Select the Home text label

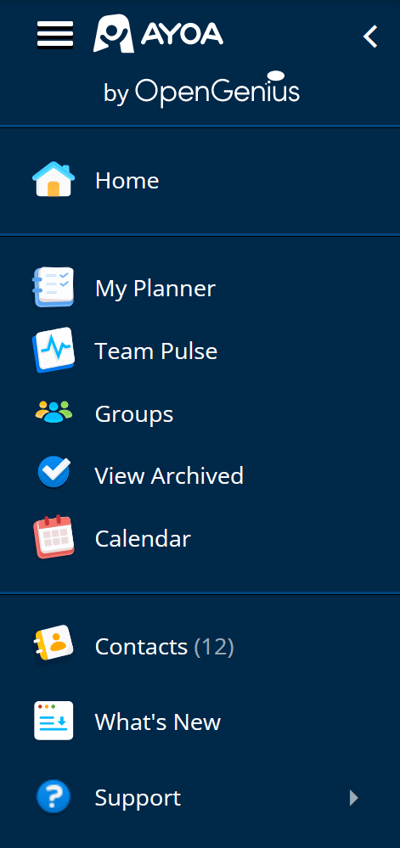pos(127,180)
